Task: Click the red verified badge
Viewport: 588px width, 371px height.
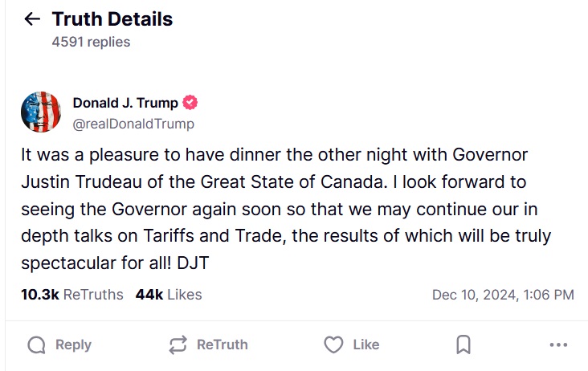Action: point(190,103)
